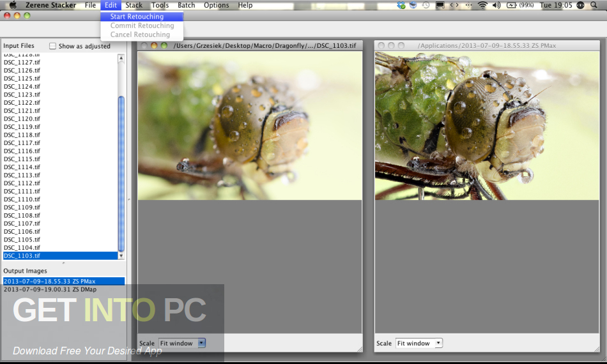Toggle the Show as adjusted checkbox
The image size is (607, 364).
coord(52,46)
